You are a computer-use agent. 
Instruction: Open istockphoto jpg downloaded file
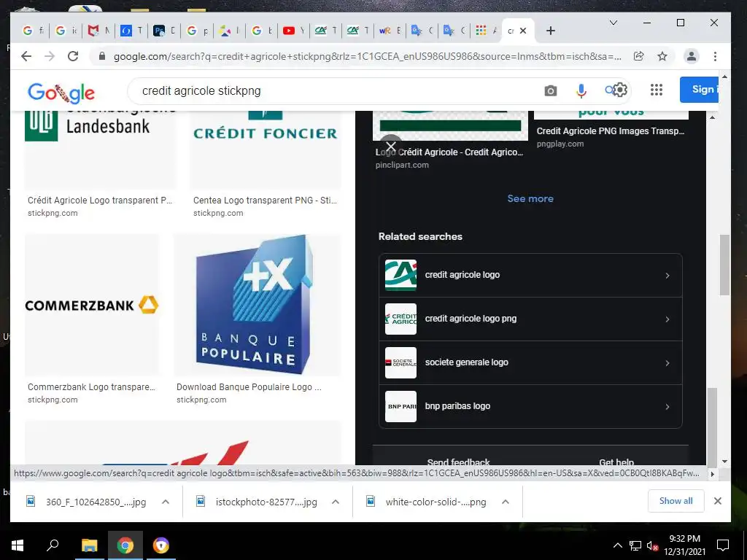[266, 502]
